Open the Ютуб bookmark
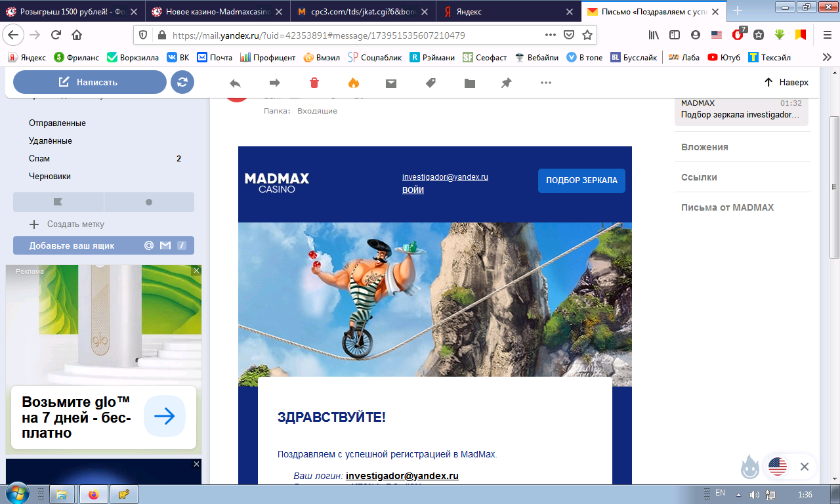 [x=724, y=57]
